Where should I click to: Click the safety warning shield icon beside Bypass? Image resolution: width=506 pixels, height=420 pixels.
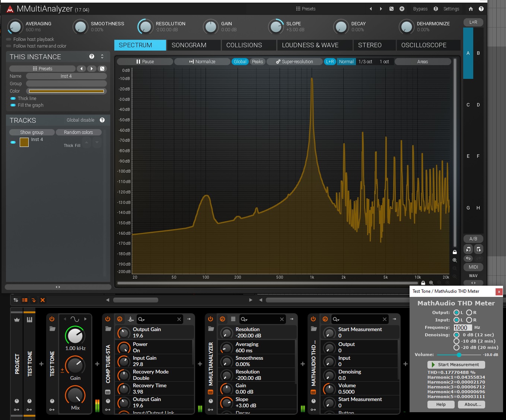(x=436, y=9)
